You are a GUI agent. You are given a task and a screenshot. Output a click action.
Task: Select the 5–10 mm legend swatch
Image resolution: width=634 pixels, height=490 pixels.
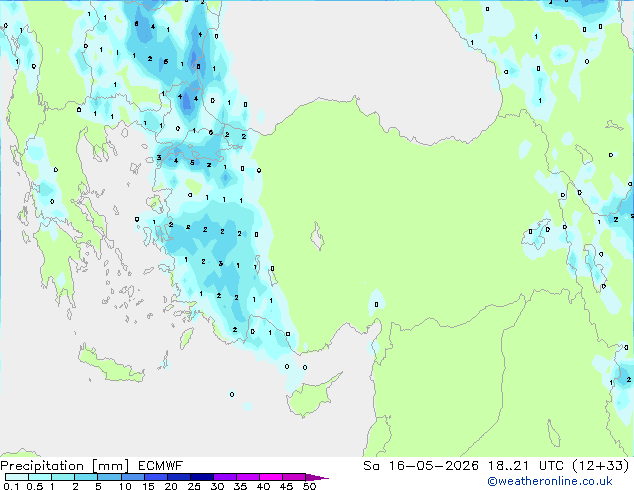[x=109, y=477]
